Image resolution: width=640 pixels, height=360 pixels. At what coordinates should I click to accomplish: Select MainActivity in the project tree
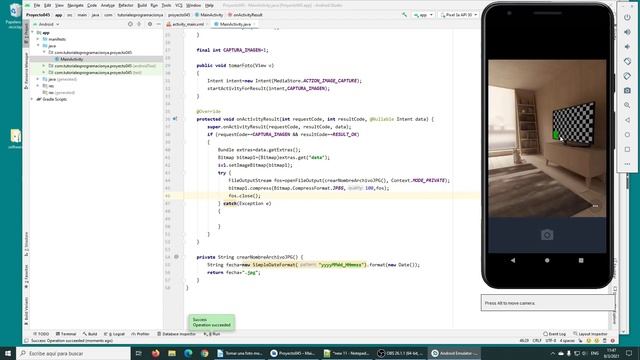[x=71, y=59]
